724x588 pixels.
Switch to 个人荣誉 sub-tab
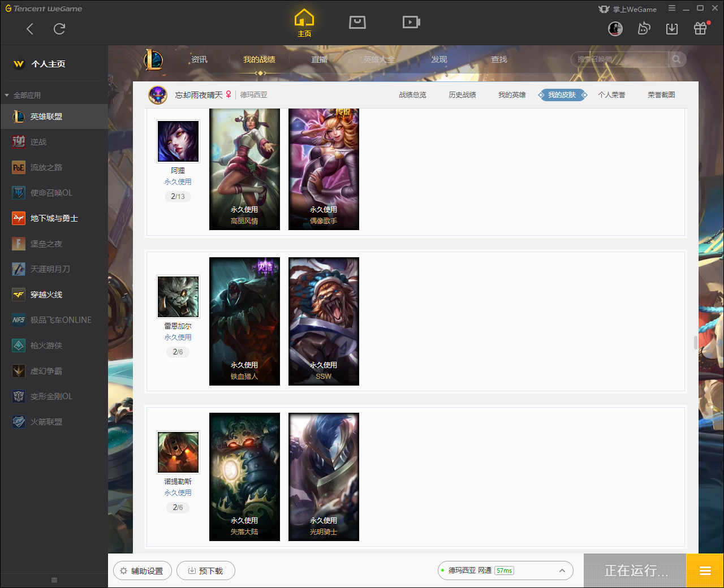point(611,95)
